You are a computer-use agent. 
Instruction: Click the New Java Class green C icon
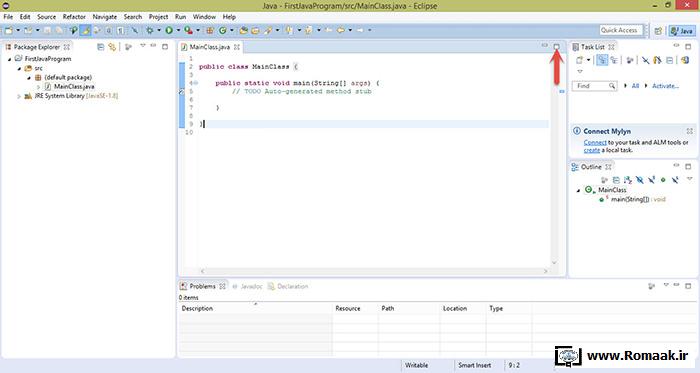point(222,30)
